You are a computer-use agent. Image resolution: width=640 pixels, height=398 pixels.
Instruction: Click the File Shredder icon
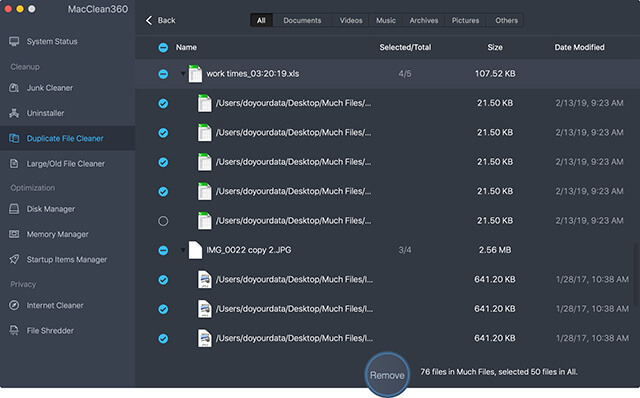(x=14, y=330)
